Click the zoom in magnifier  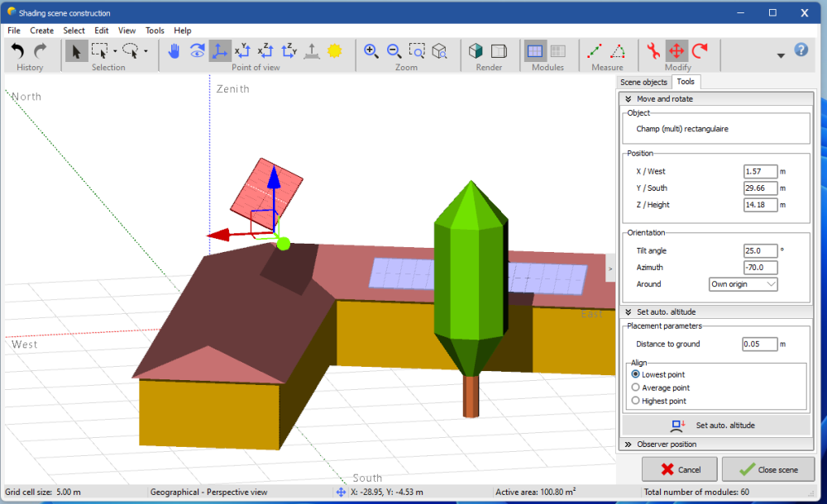pyautogui.click(x=371, y=51)
